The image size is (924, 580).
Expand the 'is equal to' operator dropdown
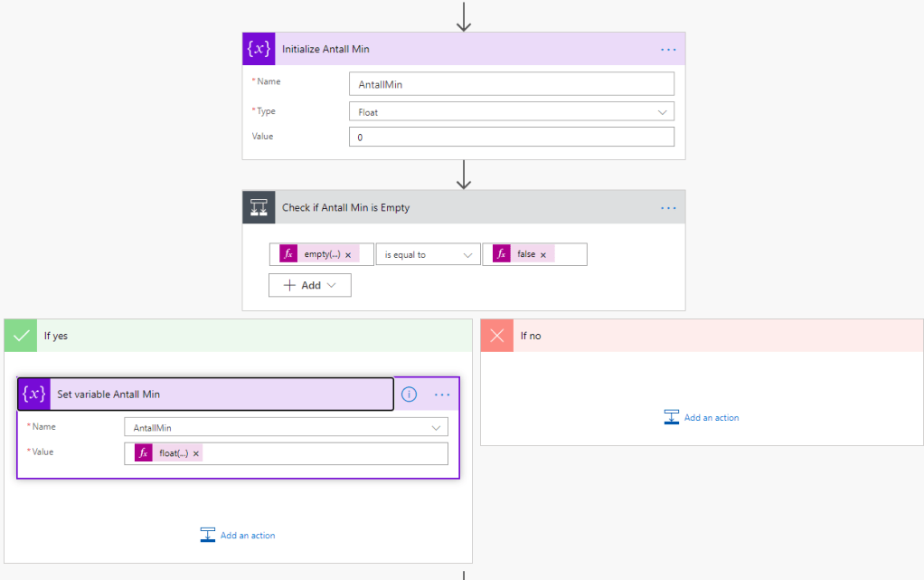pyautogui.click(x=428, y=255)
